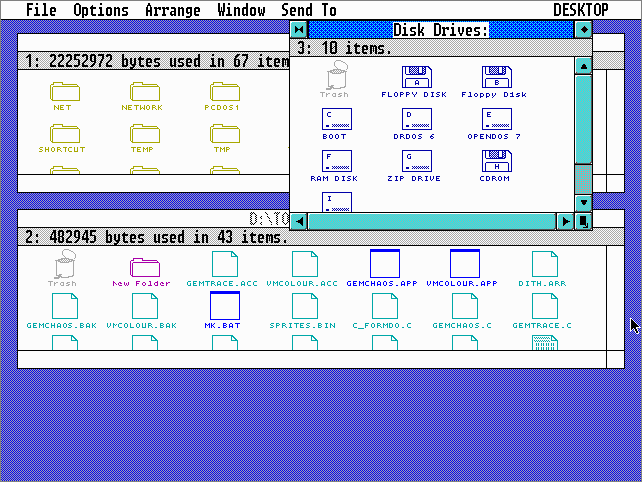Select the magenta New Folder icon

143,266
